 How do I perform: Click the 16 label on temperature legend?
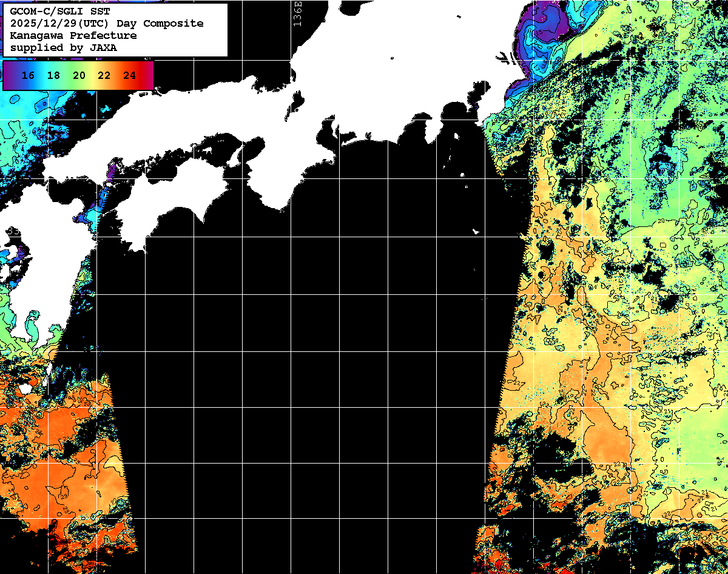pos(28,76)
